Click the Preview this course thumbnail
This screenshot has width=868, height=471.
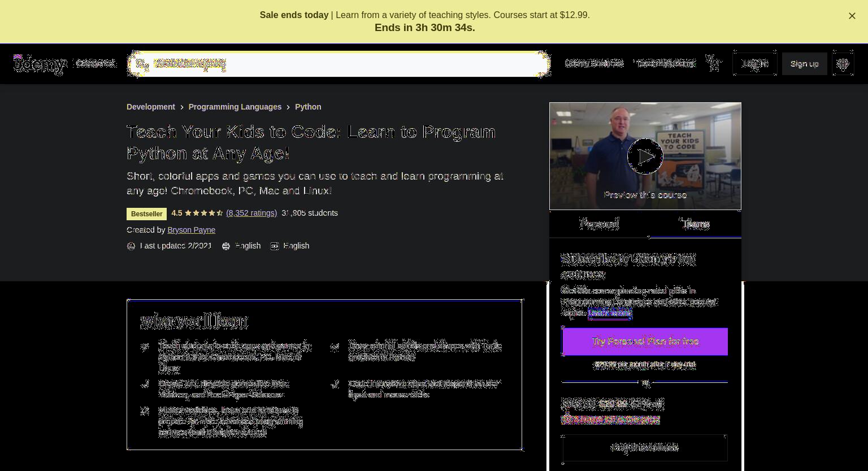click(645, 156)
